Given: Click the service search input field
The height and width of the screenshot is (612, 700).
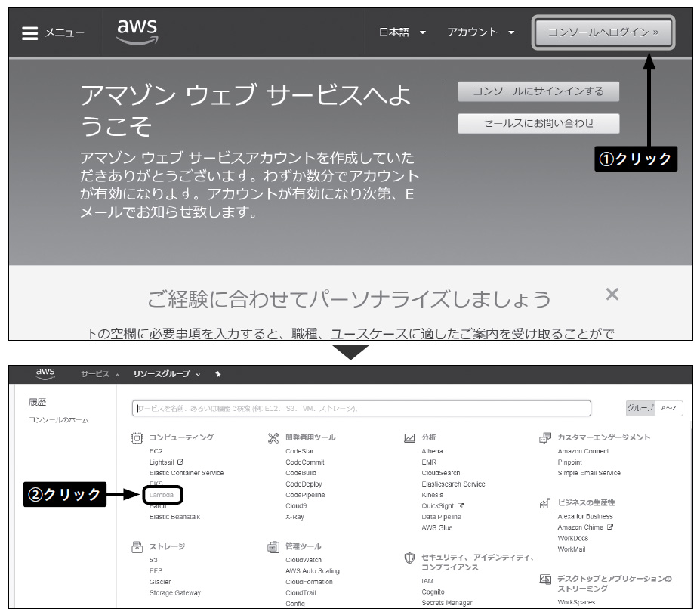Looking at the screenshot, I should [361, 408].
